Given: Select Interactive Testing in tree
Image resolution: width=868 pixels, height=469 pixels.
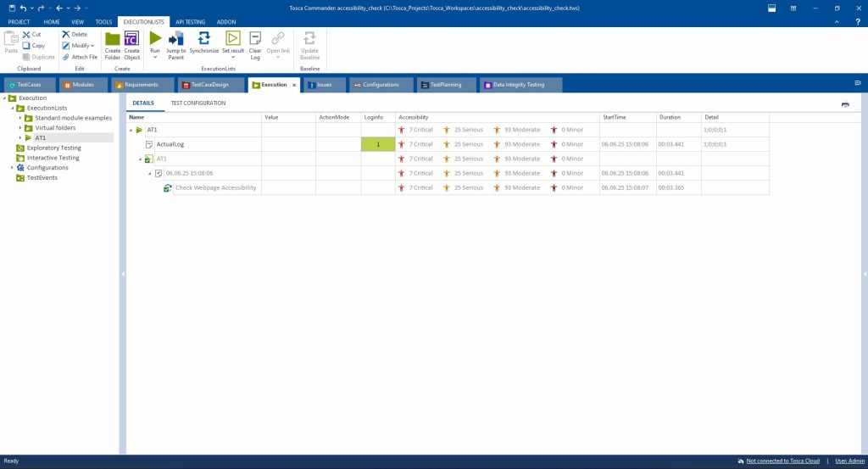Looking at the screenshot, I should [x=53, y=158].
